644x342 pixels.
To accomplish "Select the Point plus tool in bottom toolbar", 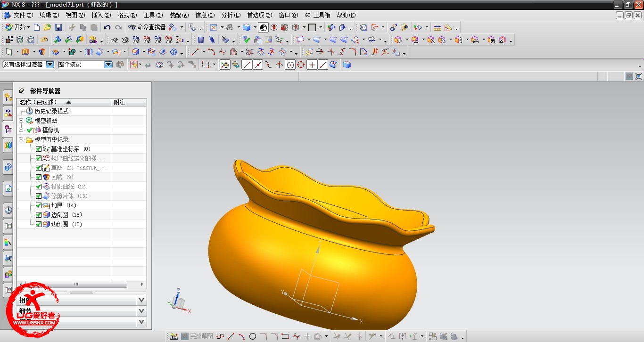I will point(307,336).
